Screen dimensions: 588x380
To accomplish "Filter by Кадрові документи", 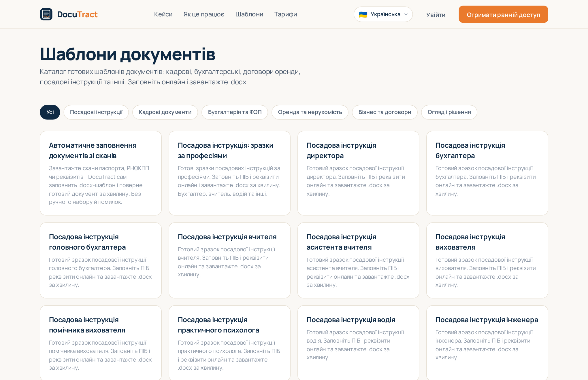I will tap(165, 112).
